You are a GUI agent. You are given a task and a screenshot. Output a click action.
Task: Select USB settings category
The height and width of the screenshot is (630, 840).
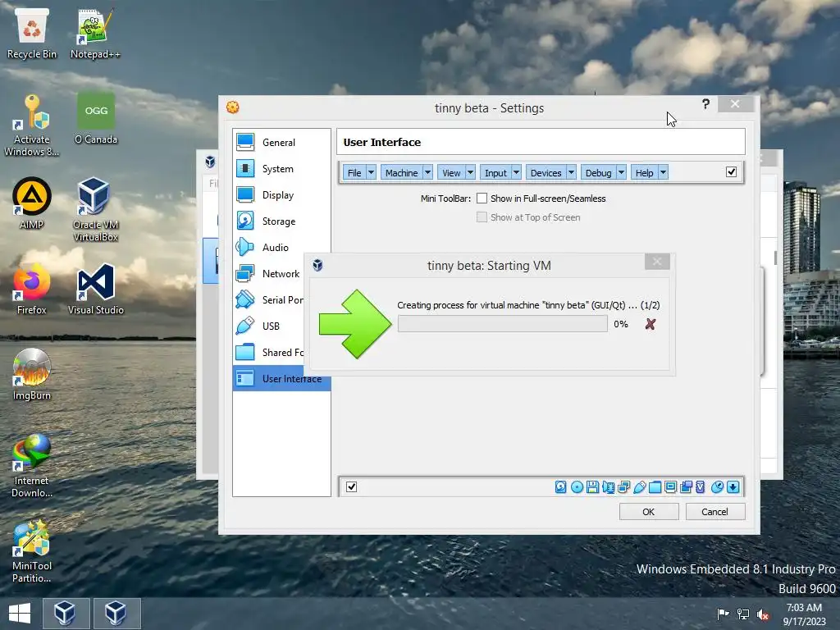point(268,326)
